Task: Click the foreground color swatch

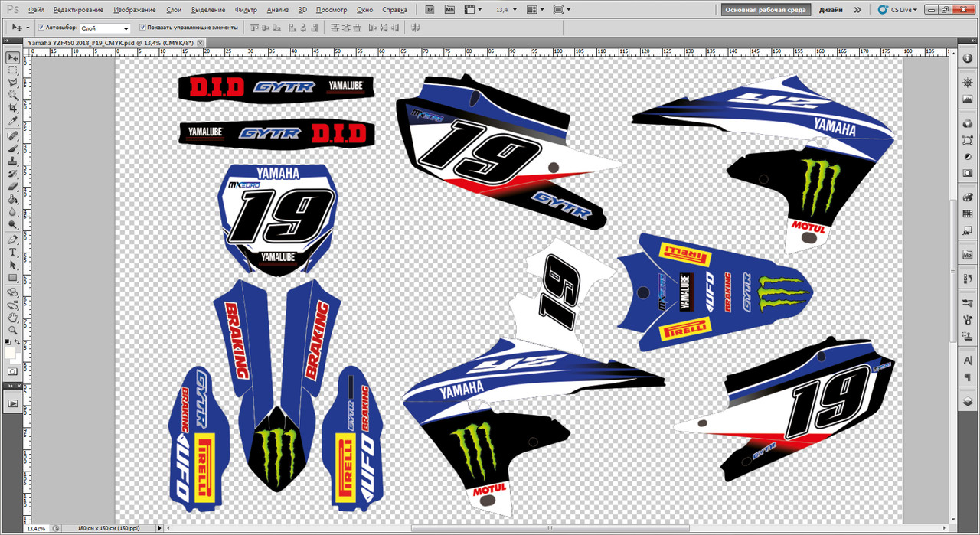Action: pyautogui.click(x=9, y=353)
